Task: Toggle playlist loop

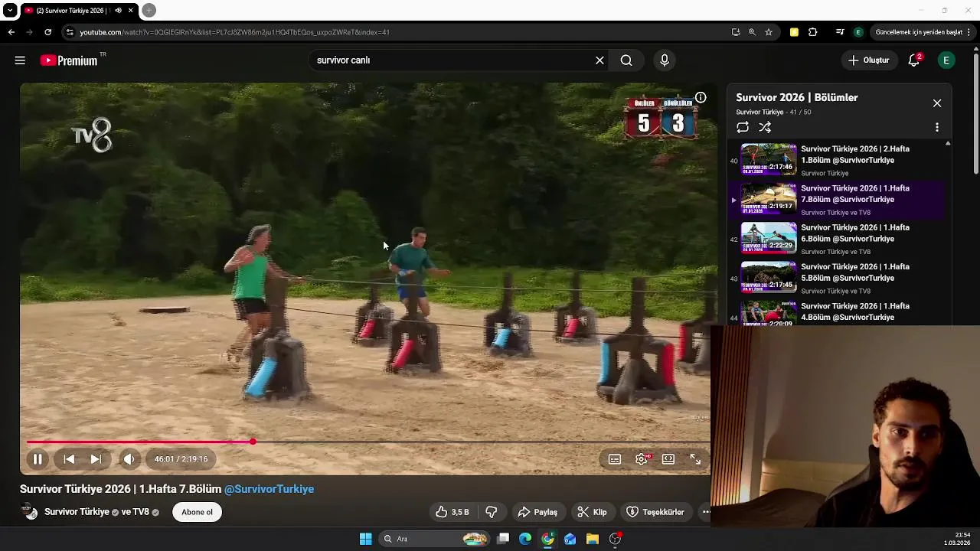Action: pyautogui.click(x=743, y=128)
